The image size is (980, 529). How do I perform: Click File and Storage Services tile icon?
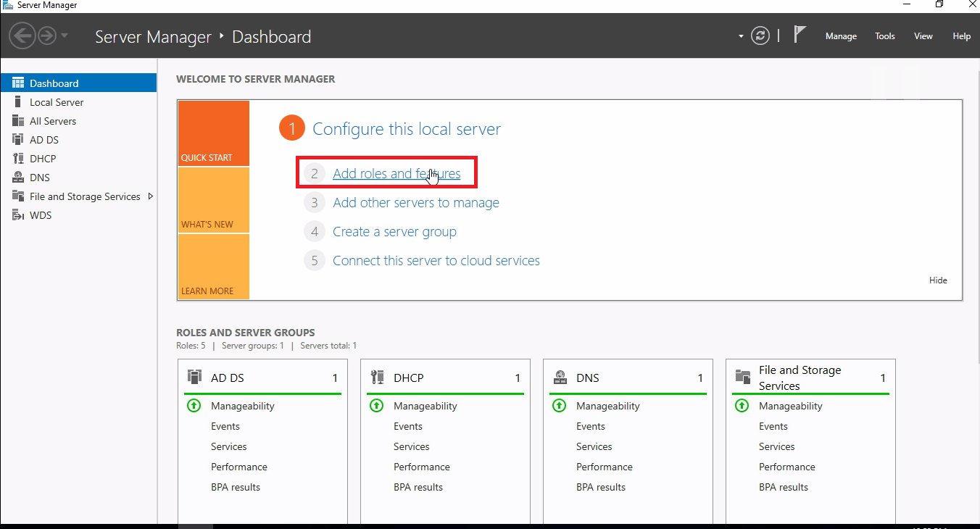[742, 377]
